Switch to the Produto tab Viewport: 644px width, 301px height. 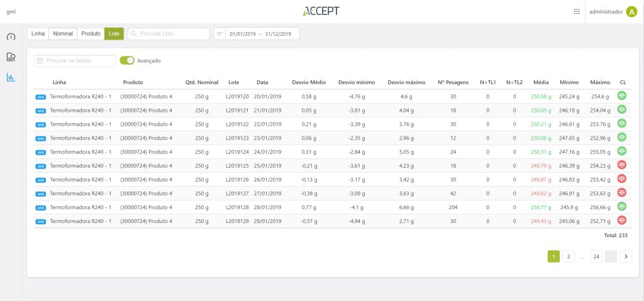(x=91, y=33)
